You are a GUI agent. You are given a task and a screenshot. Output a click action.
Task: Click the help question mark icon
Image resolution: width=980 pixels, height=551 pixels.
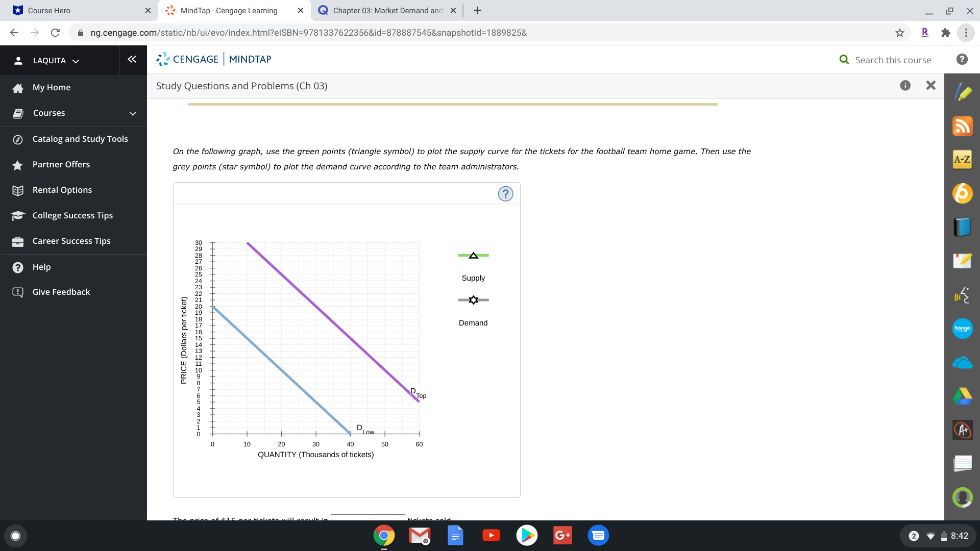(505, 194)
